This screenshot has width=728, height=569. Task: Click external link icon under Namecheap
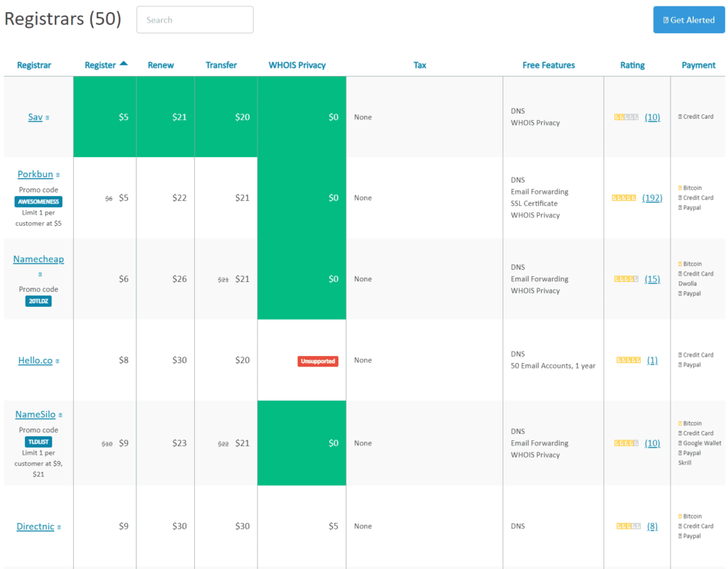pos(40,274)
